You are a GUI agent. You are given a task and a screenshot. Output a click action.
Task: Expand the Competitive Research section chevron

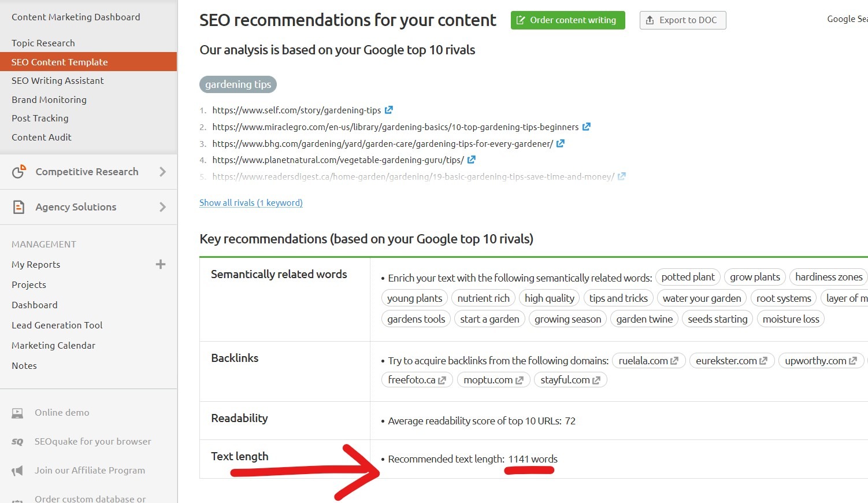(162, 172)
